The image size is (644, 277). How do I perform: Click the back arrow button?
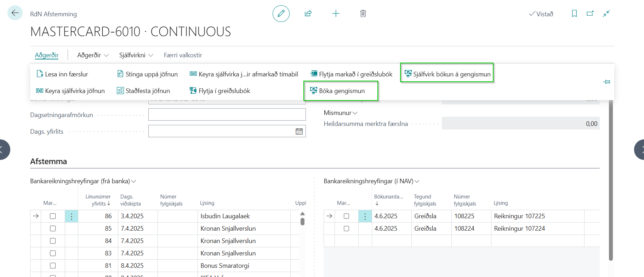point(15,13)
